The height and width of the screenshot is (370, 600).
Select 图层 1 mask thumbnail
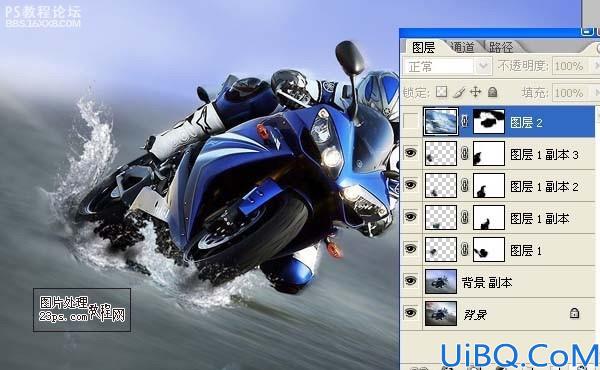pyautogui.click(x=489, y=249)
